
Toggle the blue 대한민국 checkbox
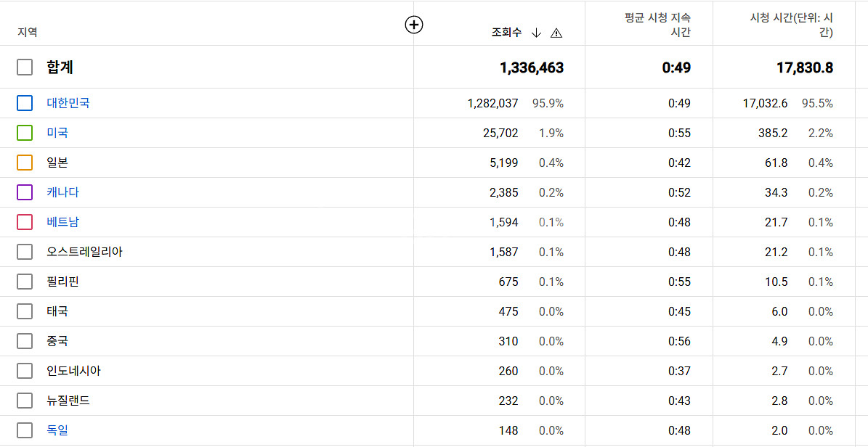pyautogui.click(x=25, y=103)
